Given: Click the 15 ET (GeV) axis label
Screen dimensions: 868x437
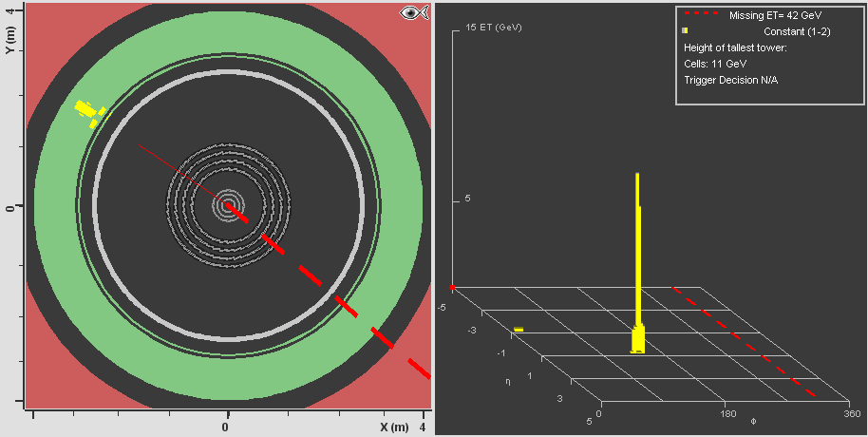Looking at the screenshot, I should (495, 27).
